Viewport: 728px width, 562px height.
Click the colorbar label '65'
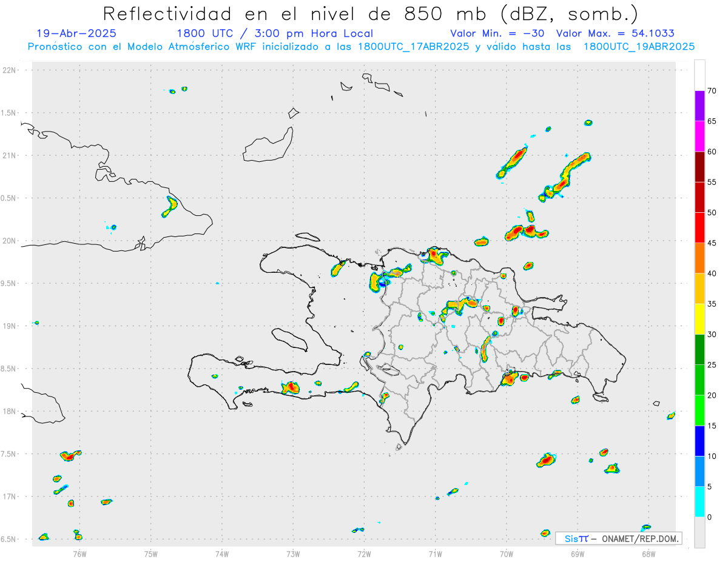[x=712, y=121]
